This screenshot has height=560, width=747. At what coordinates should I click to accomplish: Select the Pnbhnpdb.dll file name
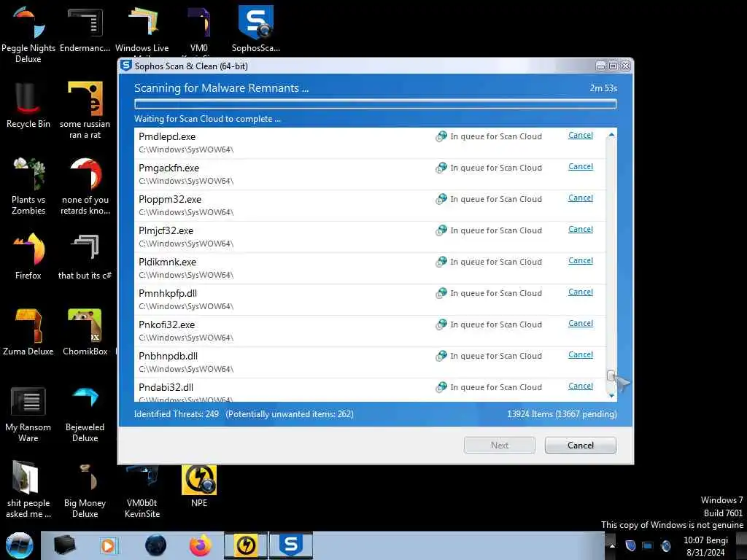pyautogui.click(x=169, y=356)
